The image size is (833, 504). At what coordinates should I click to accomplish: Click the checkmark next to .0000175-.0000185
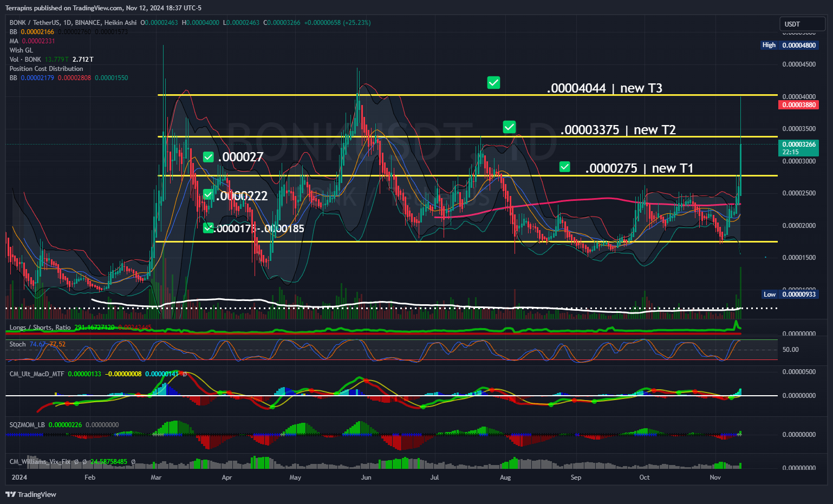coord(209,228)
